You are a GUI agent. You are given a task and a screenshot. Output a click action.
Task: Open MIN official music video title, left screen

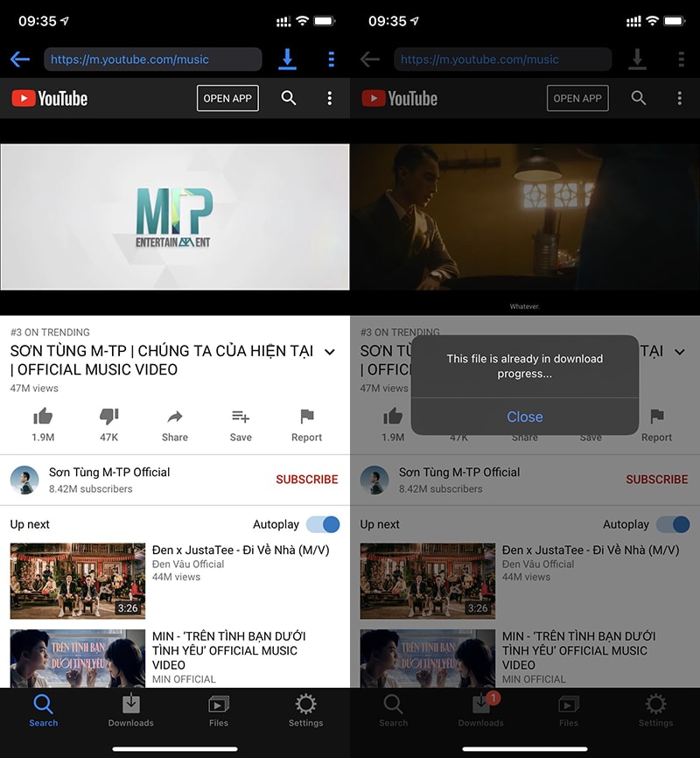click(x=229, y=650)
